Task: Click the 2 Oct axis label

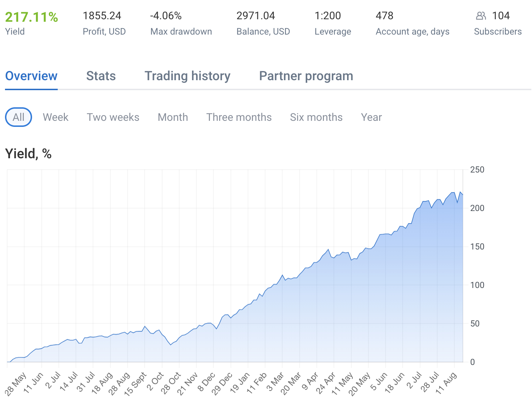Action: (x=155, y=381)
